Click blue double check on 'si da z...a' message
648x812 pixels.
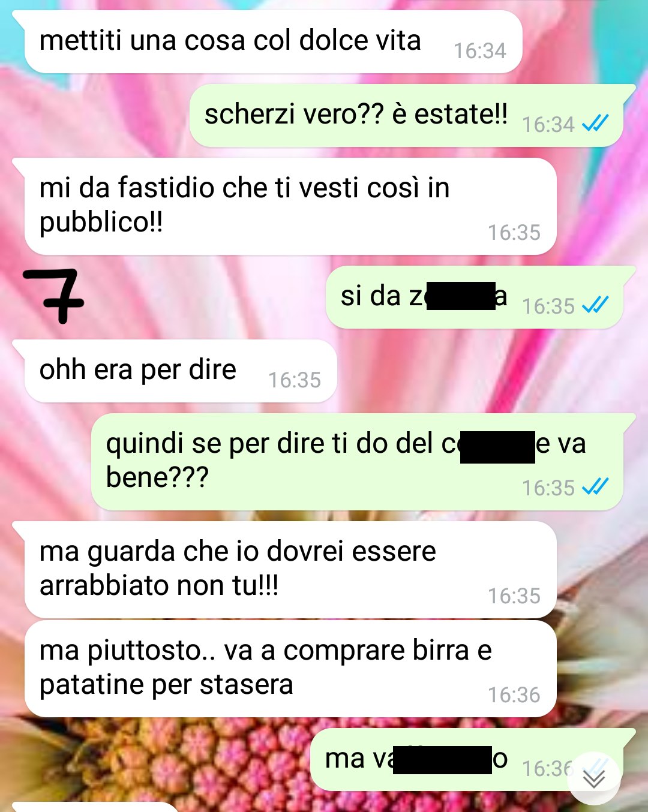point(595,305)
